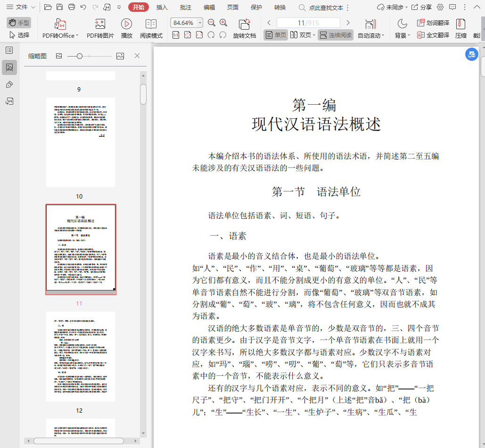
Task: Rotate view counterclockwise icon
Action: click(222, 35)
